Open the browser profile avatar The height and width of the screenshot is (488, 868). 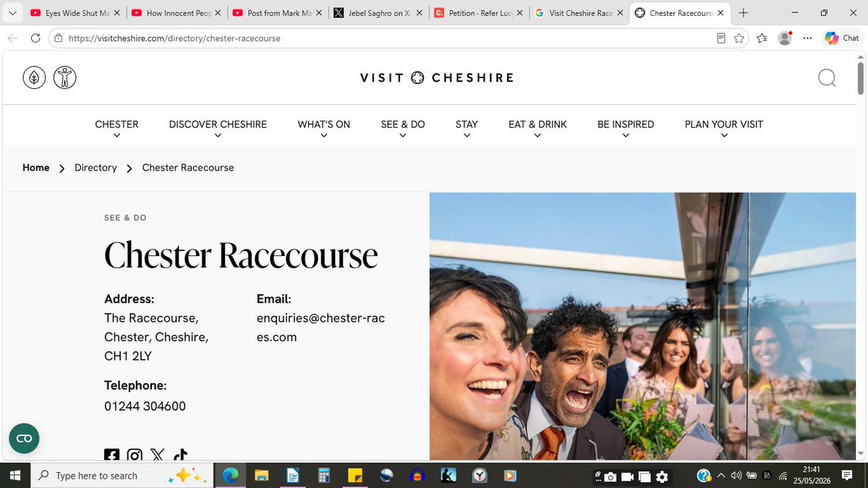pos(785,38)
